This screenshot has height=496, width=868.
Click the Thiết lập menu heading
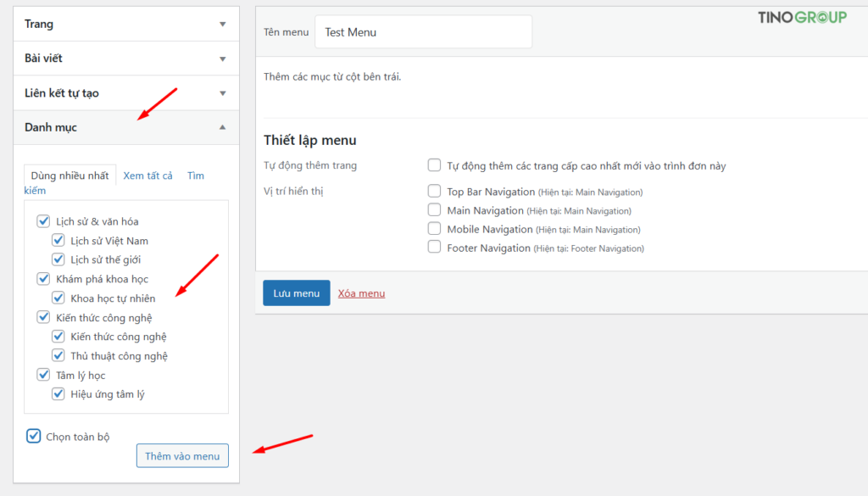click(310, 140)
